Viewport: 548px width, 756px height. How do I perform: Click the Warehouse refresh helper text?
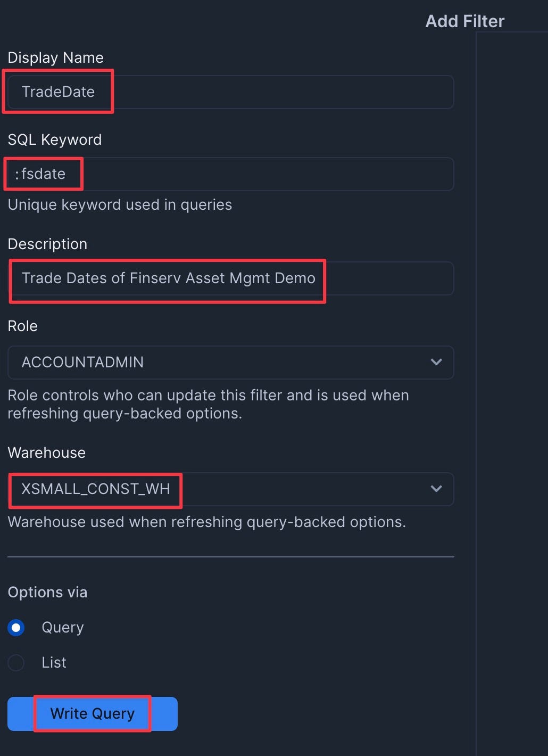pos(206,522)
